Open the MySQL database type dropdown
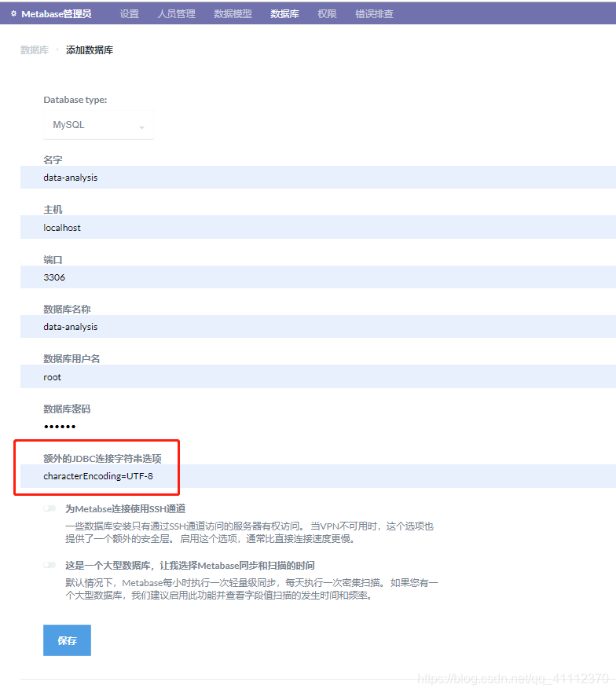The image size is (616, 693). (x=98, y=125)
